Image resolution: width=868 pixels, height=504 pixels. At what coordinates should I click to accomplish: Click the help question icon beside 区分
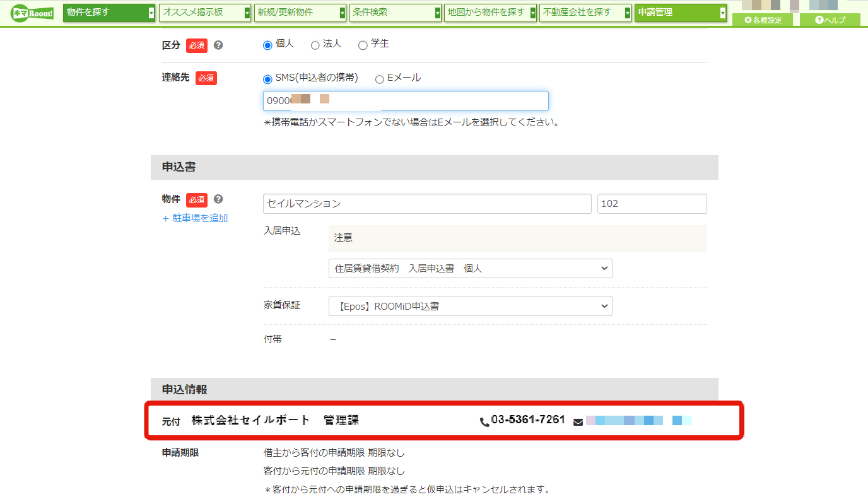(218, 45)
